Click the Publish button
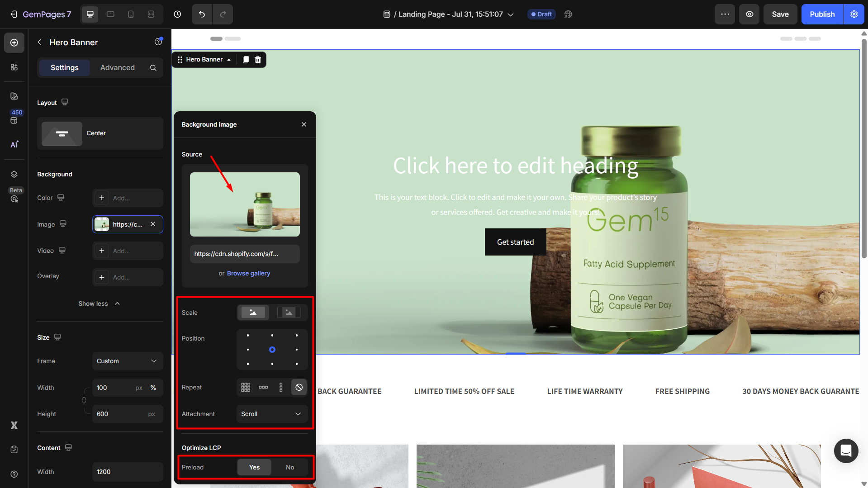Image resolution: width=868 pixels, height=488 pixels. pos(822,14)
